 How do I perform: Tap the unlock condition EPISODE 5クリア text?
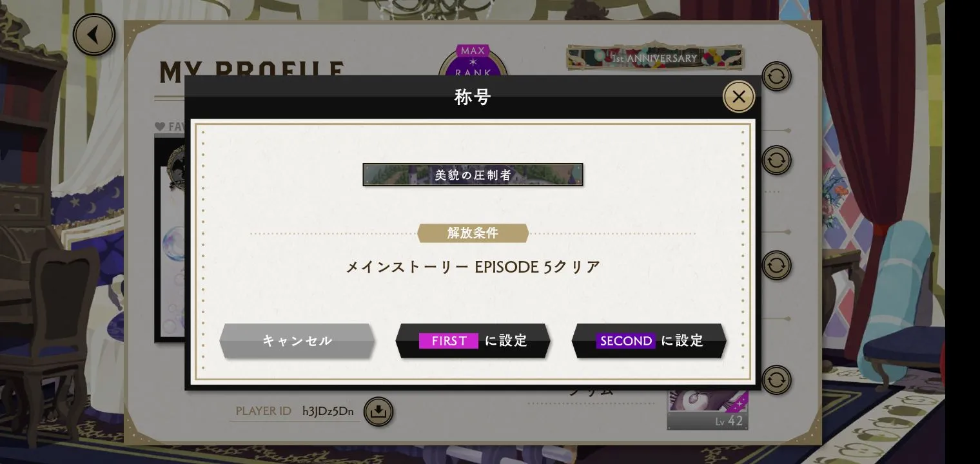pyautogui.click(x=473, y=267)
